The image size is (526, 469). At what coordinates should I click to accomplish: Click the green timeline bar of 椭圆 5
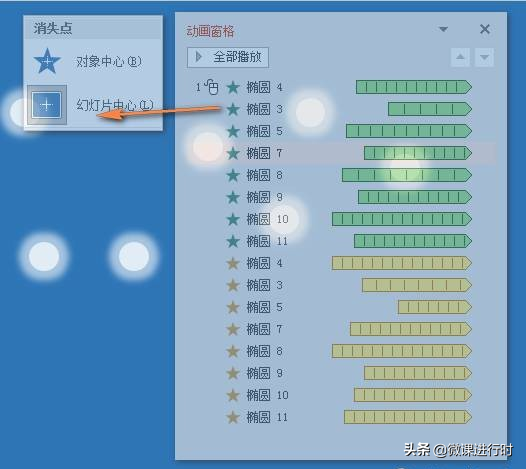point(409,131)
